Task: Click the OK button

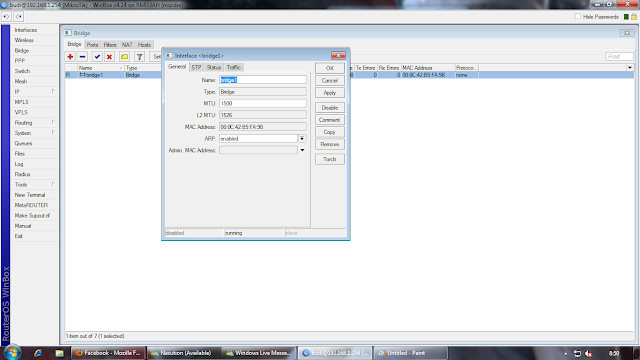Action: [x=330, y=68]
